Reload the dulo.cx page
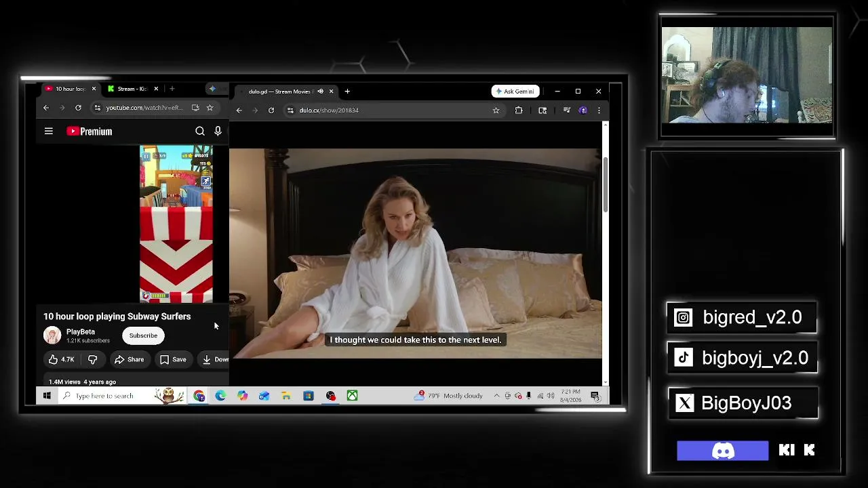Viewport: 868px width, 488px height. pyautogui.click(x=271, y=110)
